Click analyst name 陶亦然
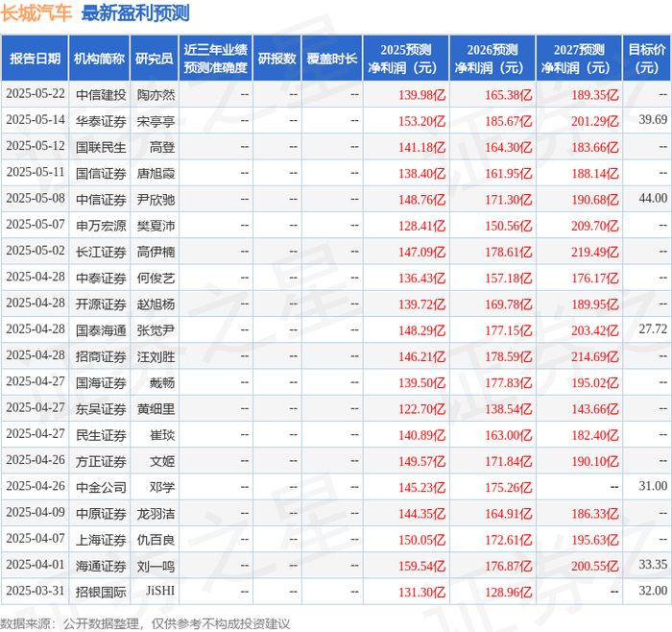 pos(156,94)
